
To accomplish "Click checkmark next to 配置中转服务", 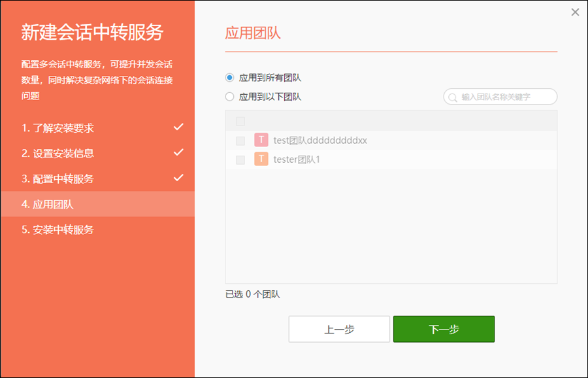I will 178,177.
